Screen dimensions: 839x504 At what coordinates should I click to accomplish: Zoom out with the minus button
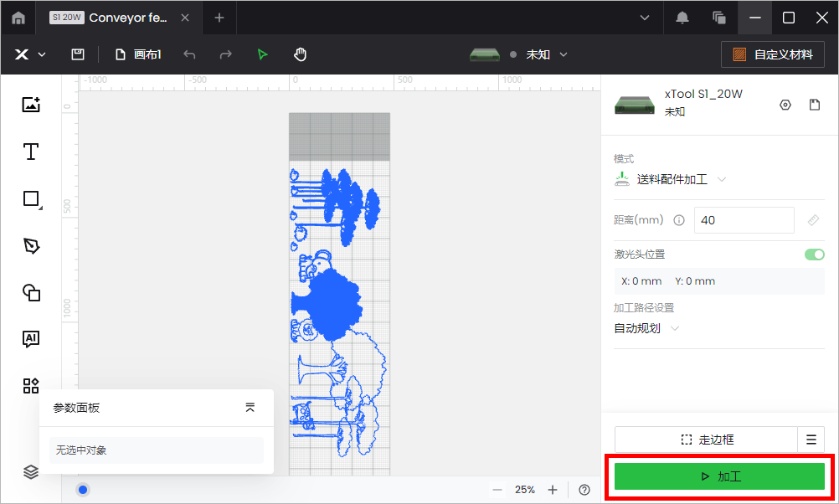[497, 490]
